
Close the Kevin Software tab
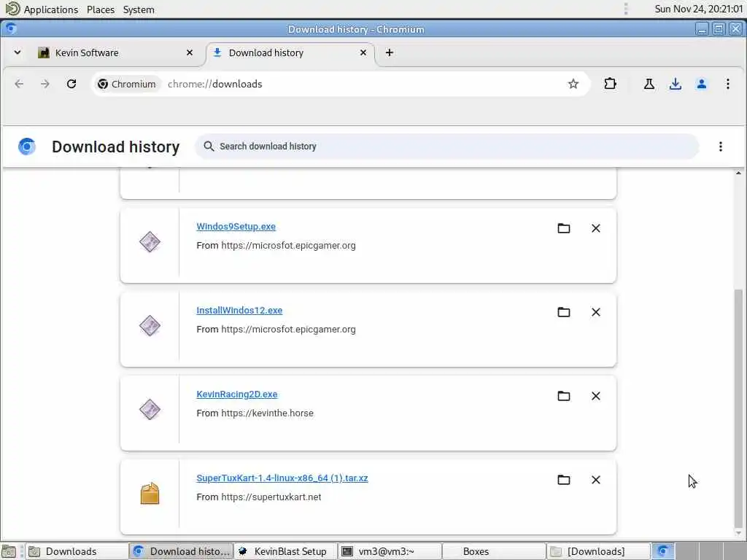click(190, 52)
